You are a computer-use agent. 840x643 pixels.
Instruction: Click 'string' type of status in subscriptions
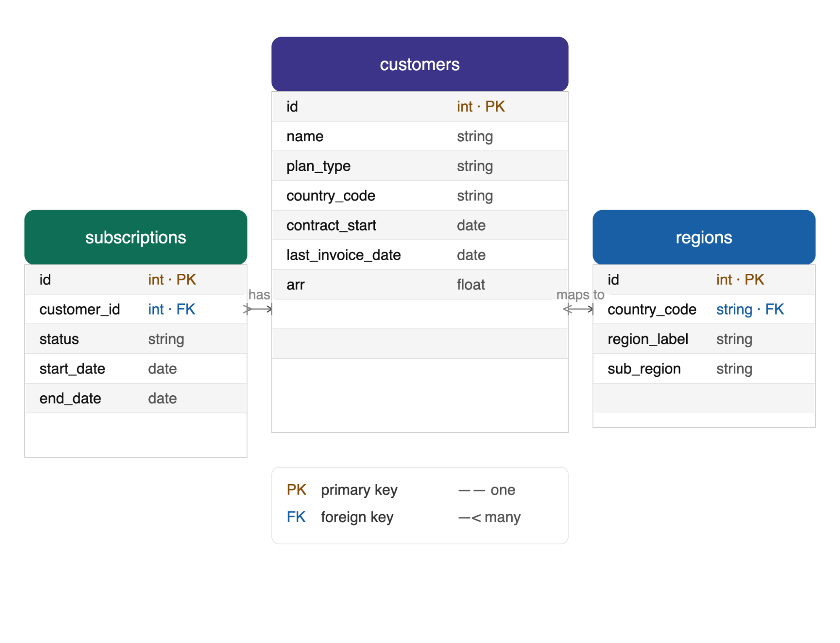[166, 339]
